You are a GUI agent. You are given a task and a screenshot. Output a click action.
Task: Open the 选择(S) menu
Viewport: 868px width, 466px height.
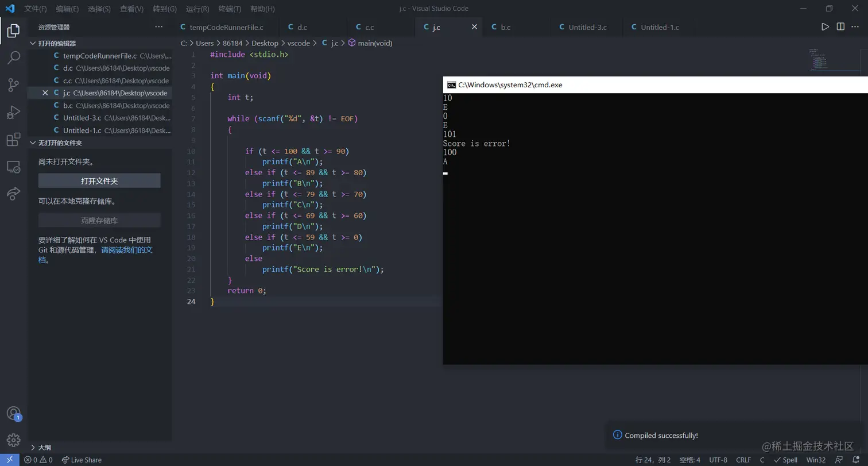point(99,9)
